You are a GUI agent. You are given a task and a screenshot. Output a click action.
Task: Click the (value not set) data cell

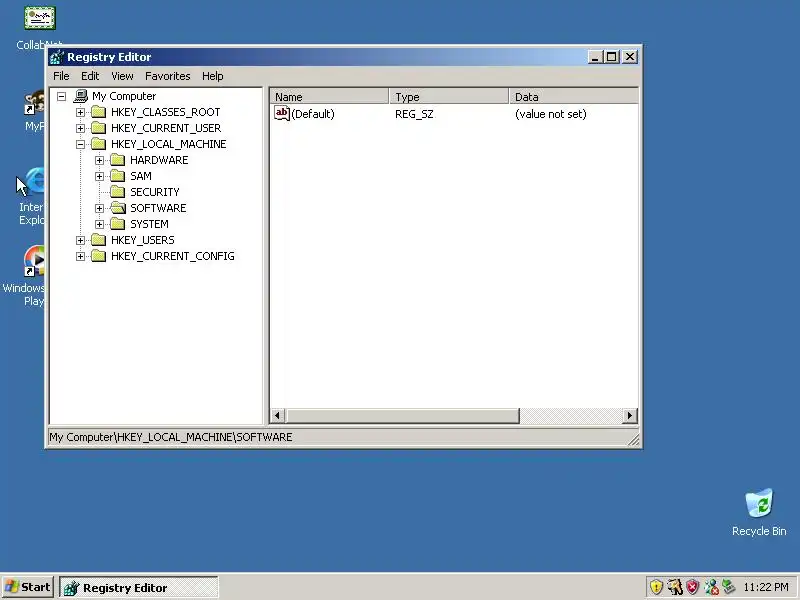pos(551,114)
